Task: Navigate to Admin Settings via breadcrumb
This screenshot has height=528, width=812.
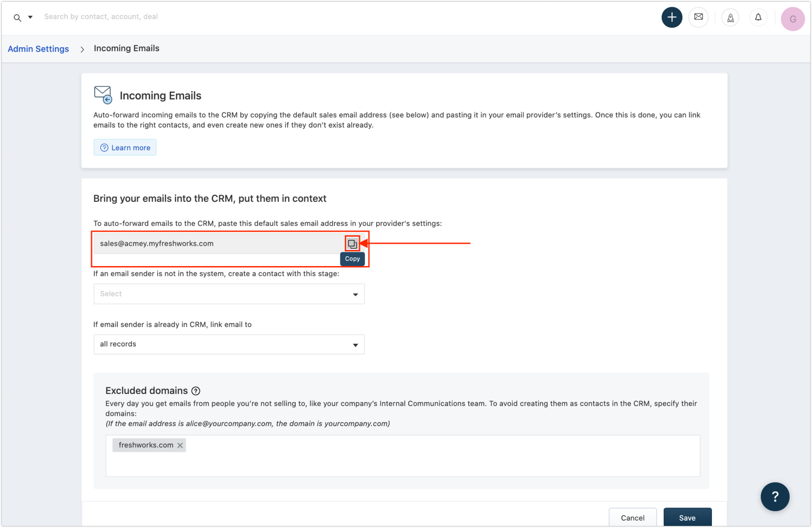Action: (x=38, y=49)
